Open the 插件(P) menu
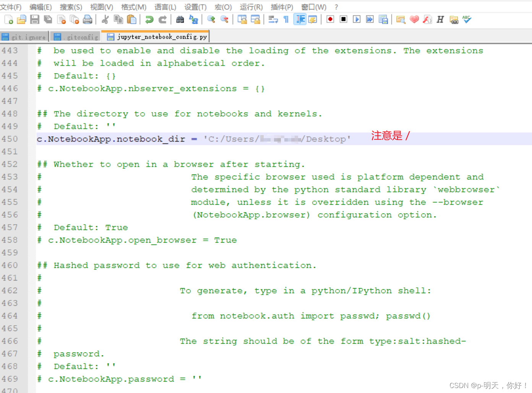532x393 pixels. [x=282, y=7]
